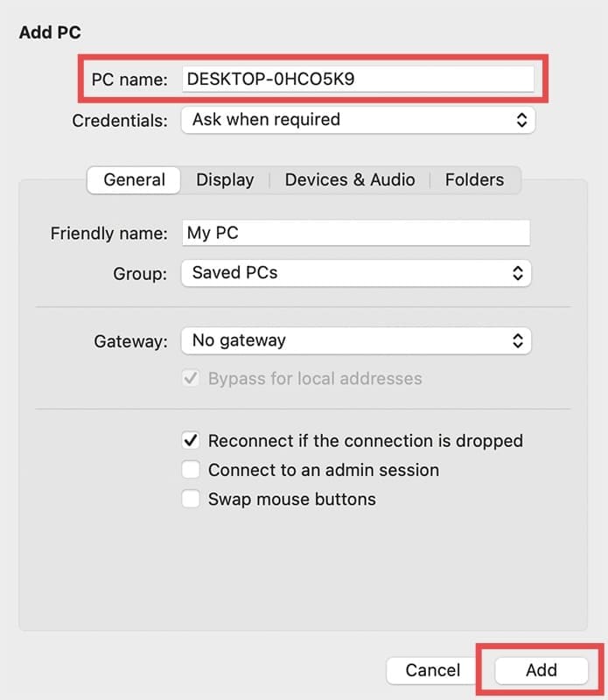Viewport: 608px width, 700px height.
Task: Select the General tab
Action: 133,179
